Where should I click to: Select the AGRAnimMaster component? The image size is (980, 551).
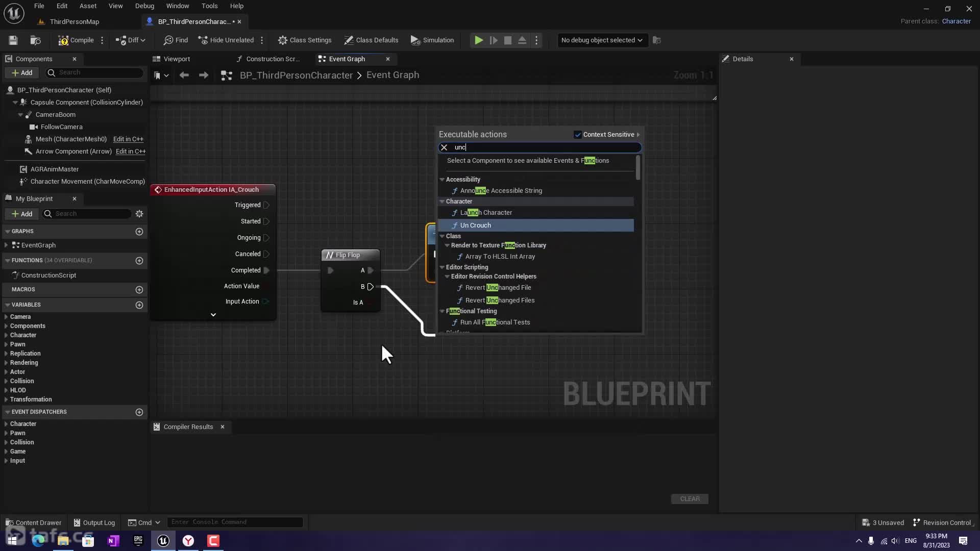[54, 169]
